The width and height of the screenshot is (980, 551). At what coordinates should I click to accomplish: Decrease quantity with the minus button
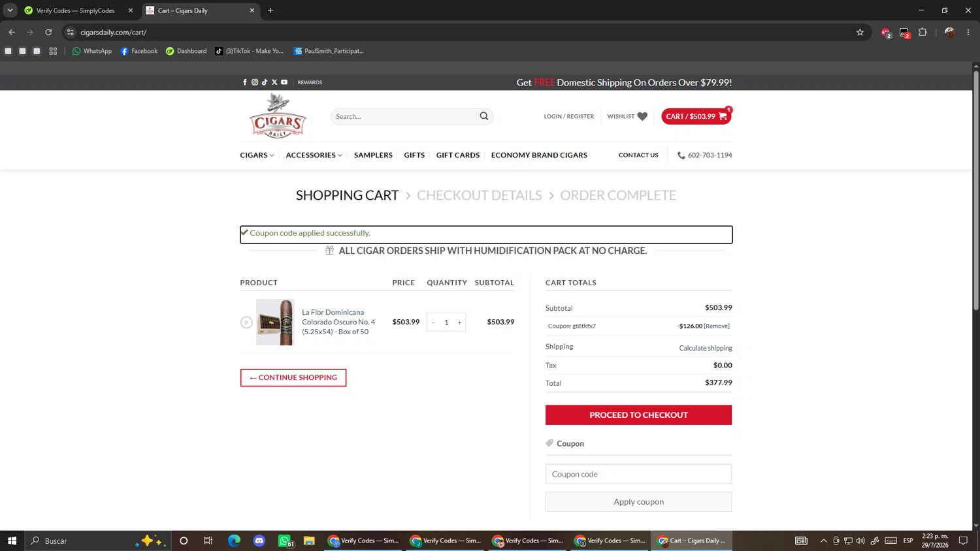tap(433, 322)
